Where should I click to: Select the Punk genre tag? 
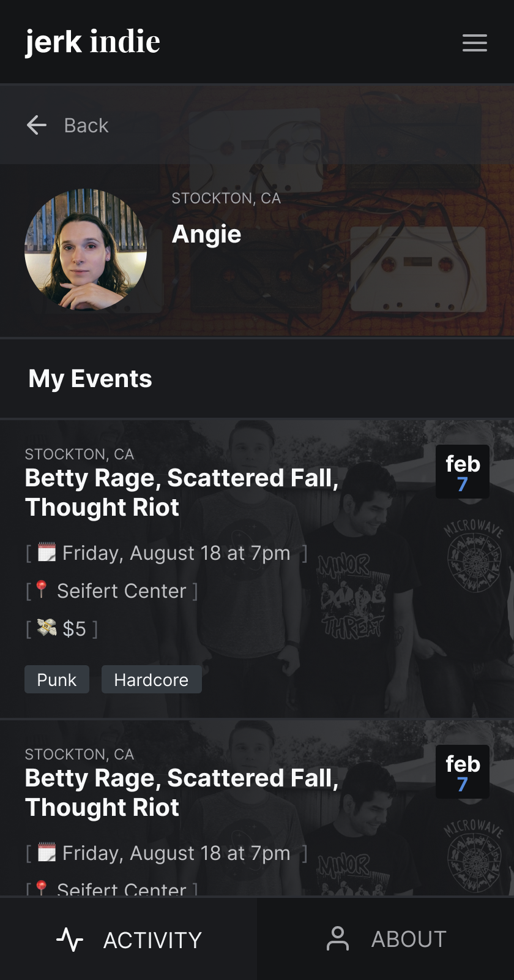tap(57, 680)
